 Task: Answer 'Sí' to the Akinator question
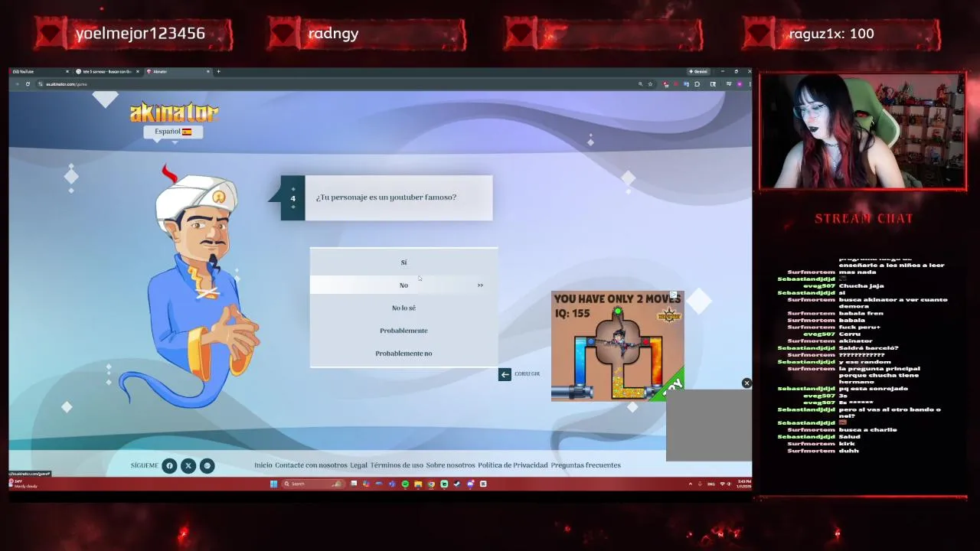(403, 262)
